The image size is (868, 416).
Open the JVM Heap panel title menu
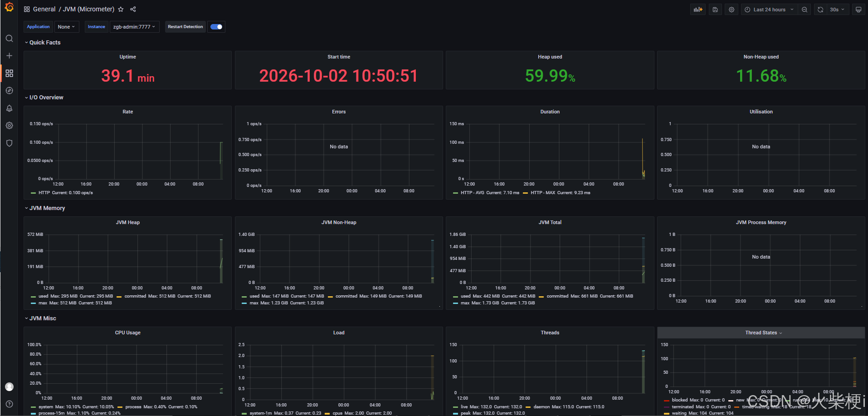click(x=127, y=222)
